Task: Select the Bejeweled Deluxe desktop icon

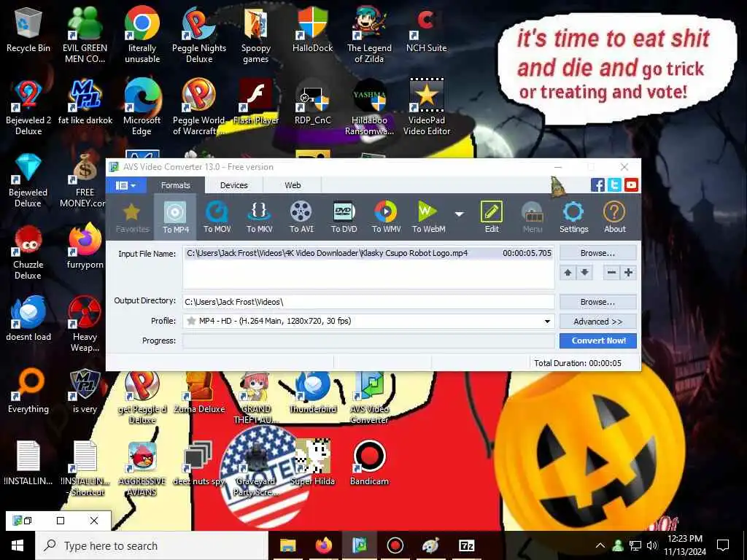Action: (x=28, y=180)
